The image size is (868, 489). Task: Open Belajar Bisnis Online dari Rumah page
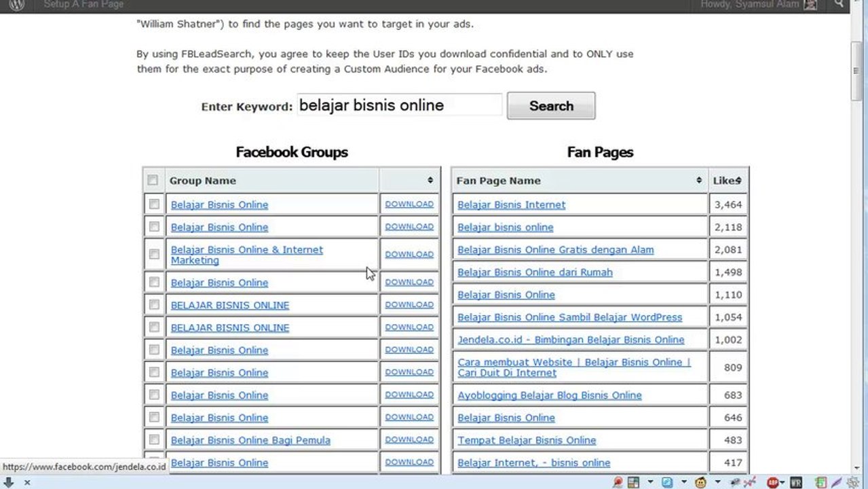(535, 272)
